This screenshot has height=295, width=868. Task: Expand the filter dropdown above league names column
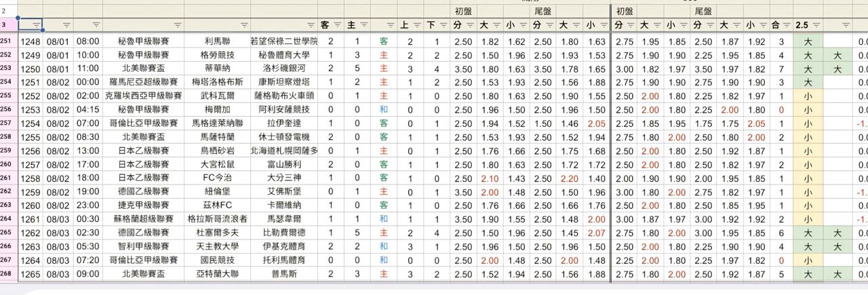tap(178, 25)
